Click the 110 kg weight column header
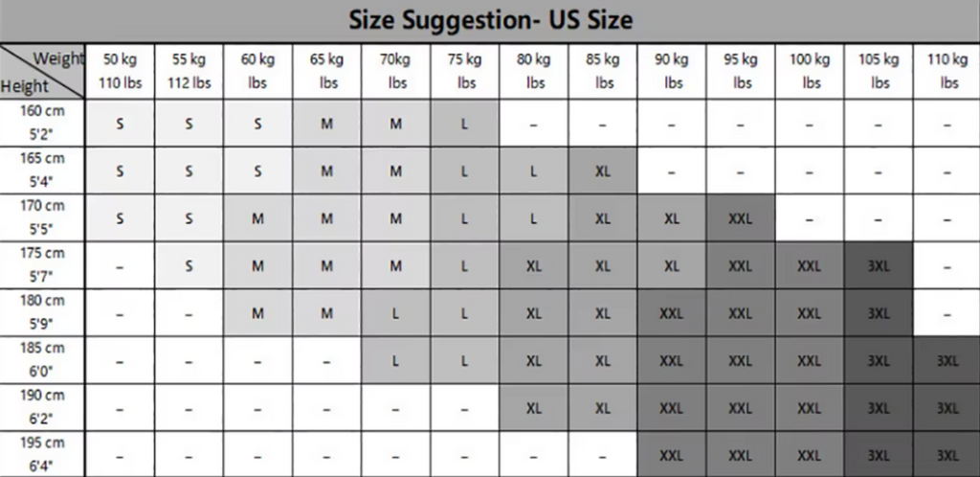The height and width of the screenshot is (477, 980). click(947, 71)
